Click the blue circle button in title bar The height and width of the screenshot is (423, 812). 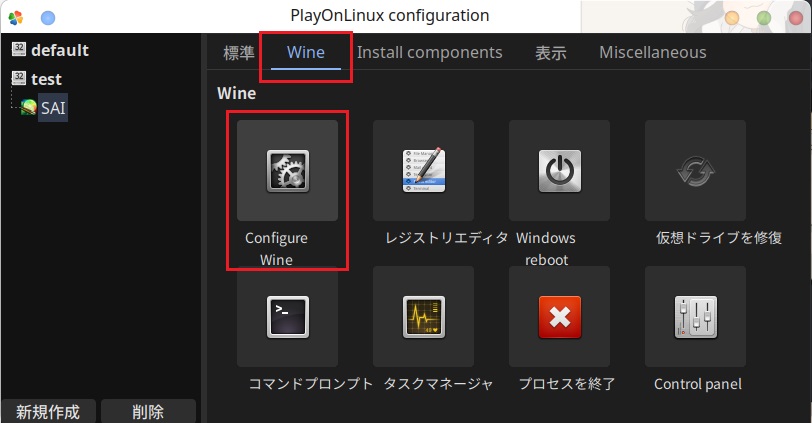tap(48, 17)
